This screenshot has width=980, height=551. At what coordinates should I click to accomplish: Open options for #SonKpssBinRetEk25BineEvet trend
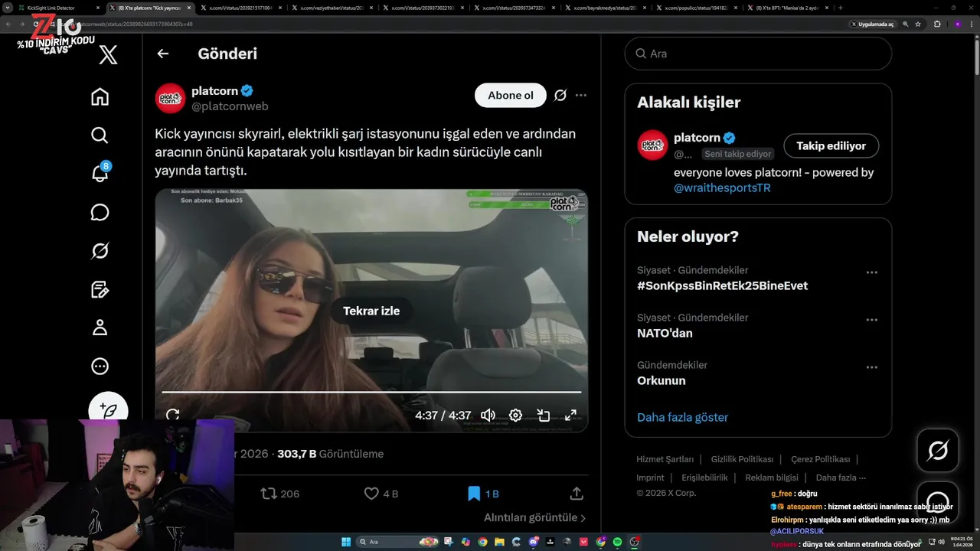(871, 272)
